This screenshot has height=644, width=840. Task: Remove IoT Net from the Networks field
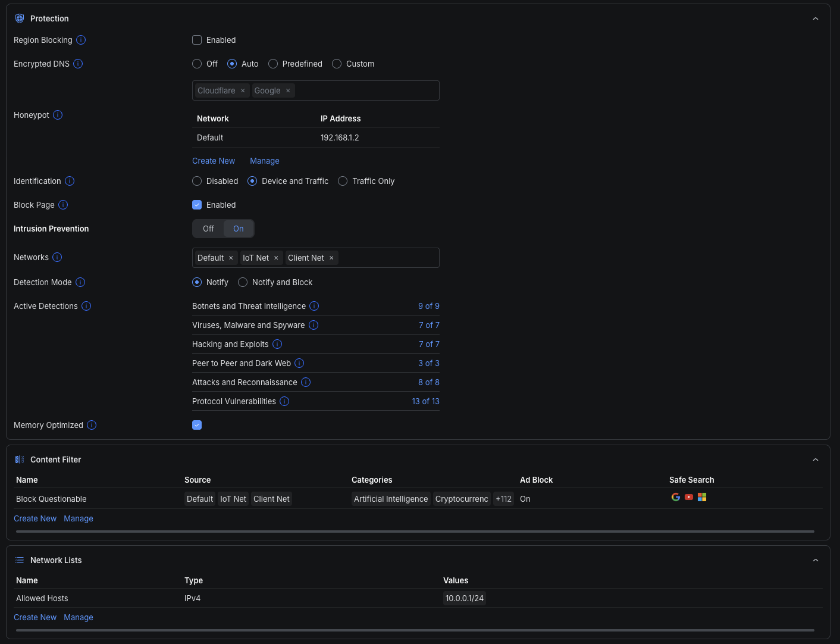click(276, 258)
